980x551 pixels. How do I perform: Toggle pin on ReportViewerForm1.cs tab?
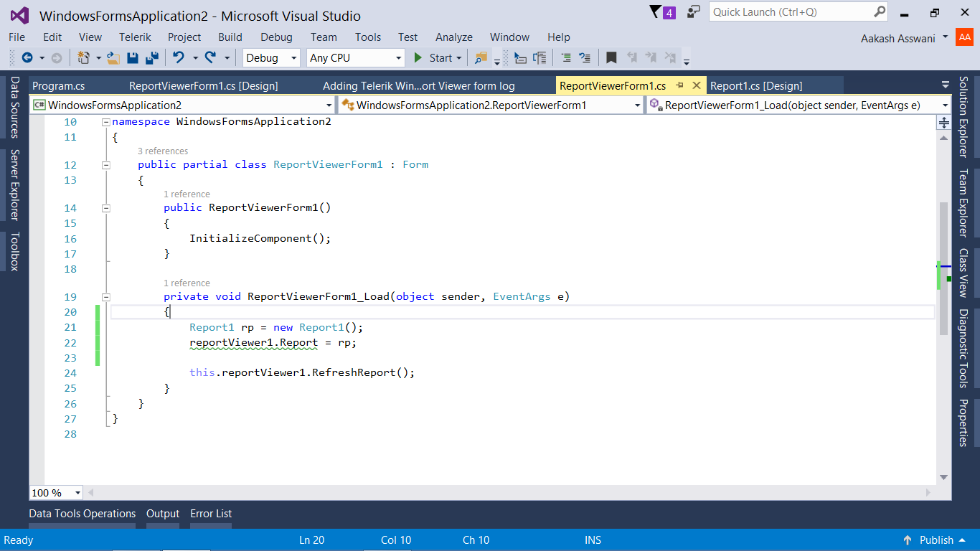[x=679, y=85]
